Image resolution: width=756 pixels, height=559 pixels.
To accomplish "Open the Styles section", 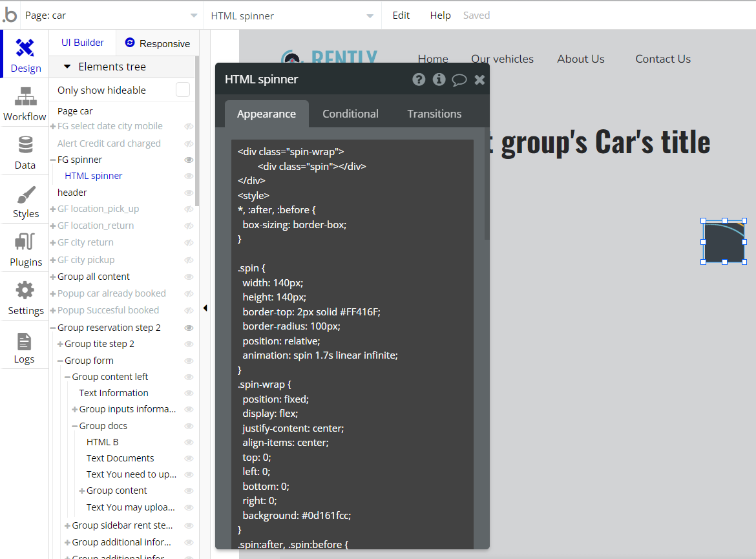I will (25, 201).
